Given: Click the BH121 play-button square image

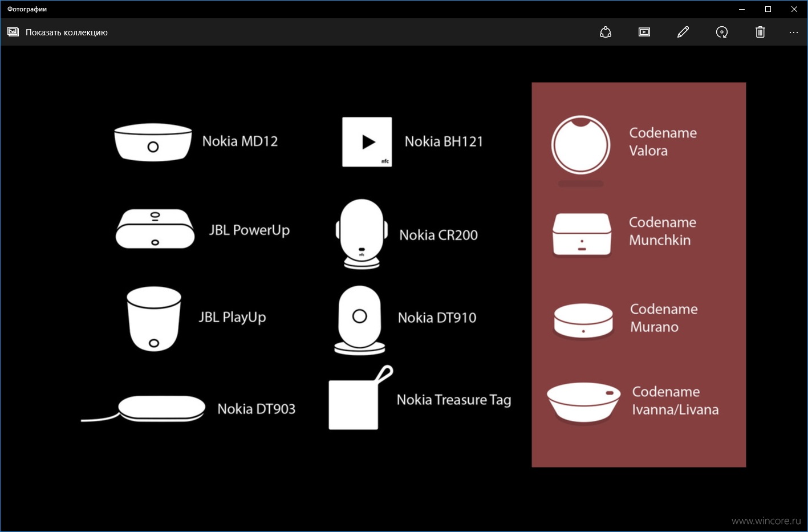Looking at the screenshot, I should (x=367, y=142).
